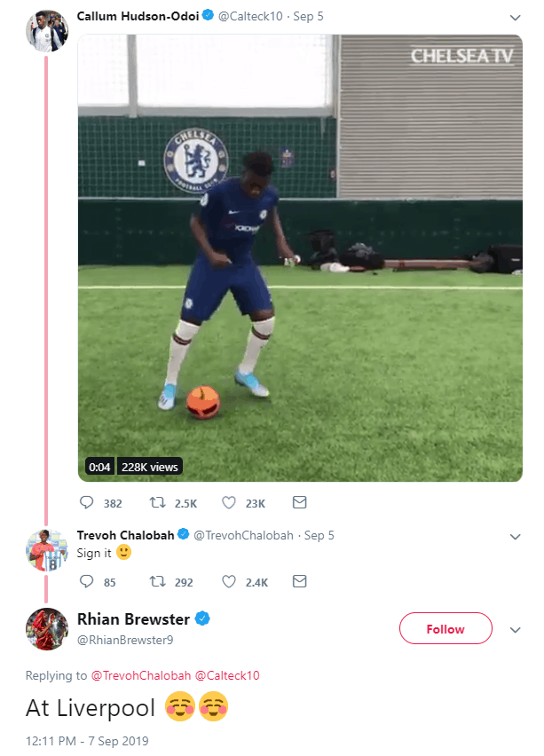The width and height of the screenshot is (544, 756).
Task: Open the @Calteck10 mention in replying-to line
Action: [226, 675]
